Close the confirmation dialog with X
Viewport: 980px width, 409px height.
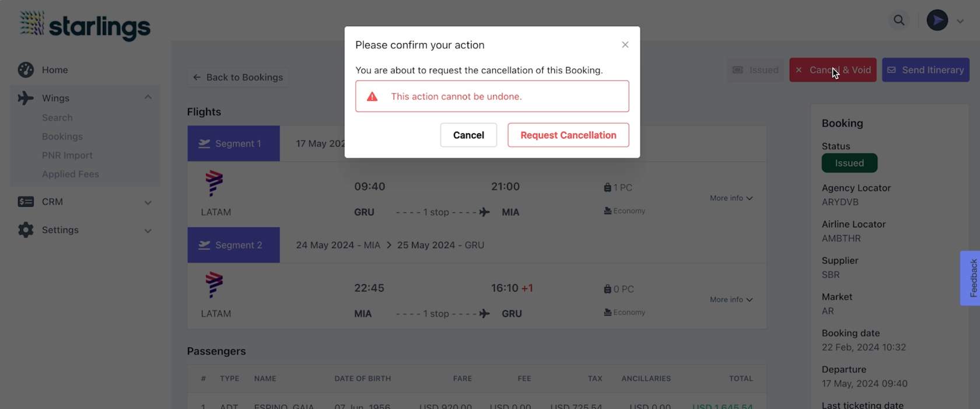[x=625, y=45]
